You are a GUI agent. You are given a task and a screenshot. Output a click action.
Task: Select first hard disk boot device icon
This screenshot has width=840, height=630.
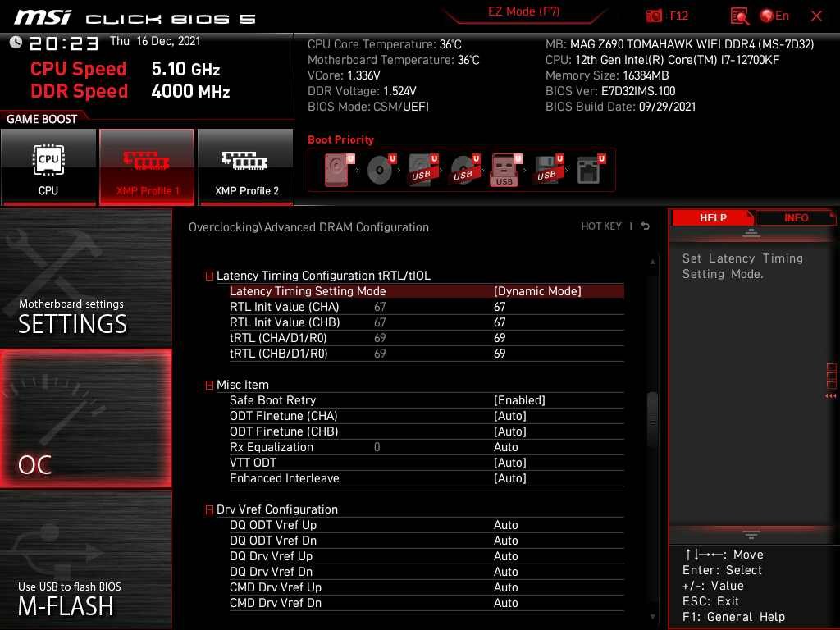(339, 170)
